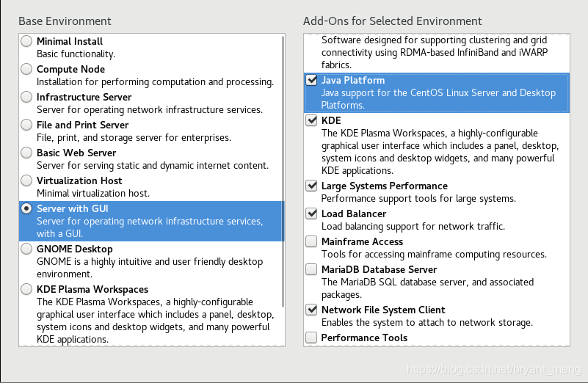Select Basic Web Server radio button
This screenshot has height=383, width=588.
point(26,153)
